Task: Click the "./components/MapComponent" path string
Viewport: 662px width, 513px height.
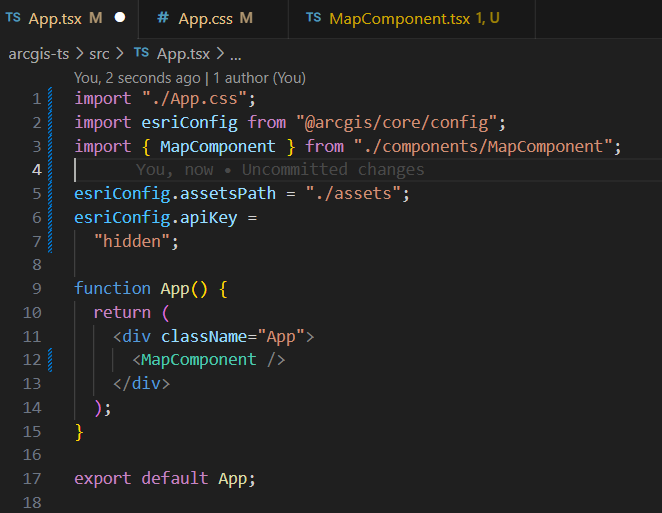Action: tap(483, 147)
